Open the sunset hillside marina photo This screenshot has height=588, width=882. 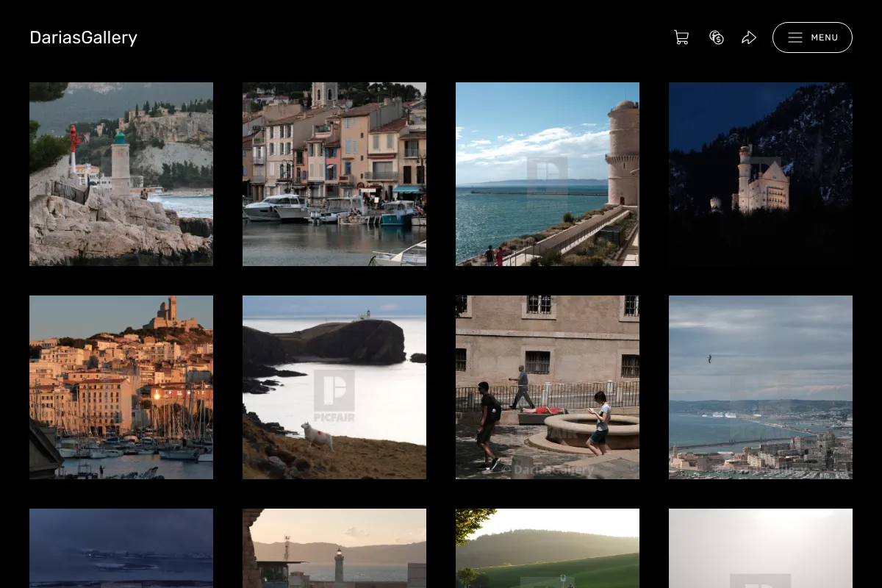click(x=121, y=387)
